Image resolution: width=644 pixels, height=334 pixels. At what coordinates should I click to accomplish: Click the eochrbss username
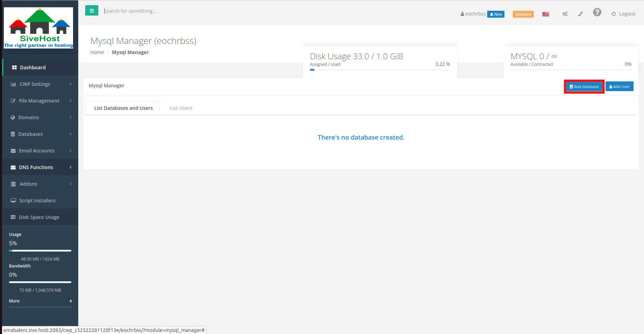[475, 14]
